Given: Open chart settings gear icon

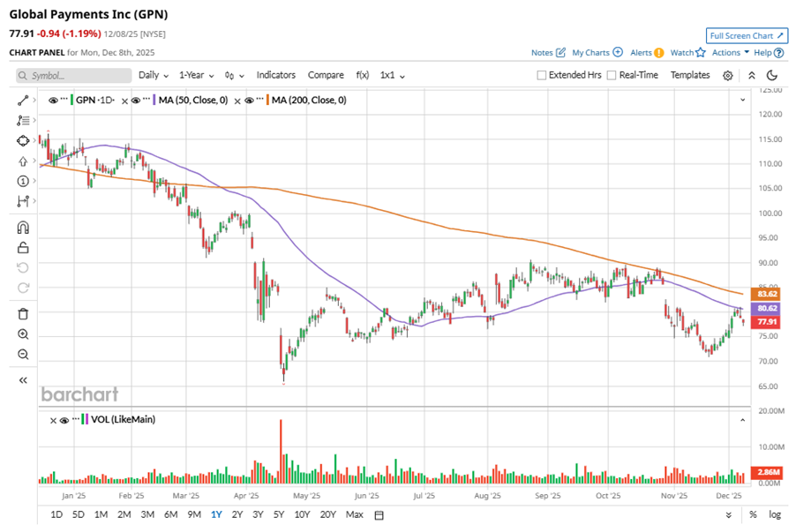Looking at the screenshot, I should [728, 76].
